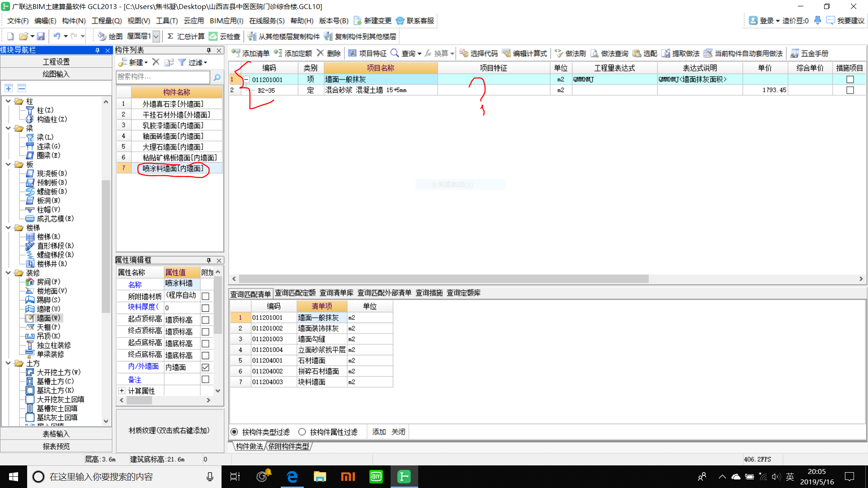Open iQIYI app on taskbar
Viewport: 868px width, 488px height.
(x=376, y=476)
